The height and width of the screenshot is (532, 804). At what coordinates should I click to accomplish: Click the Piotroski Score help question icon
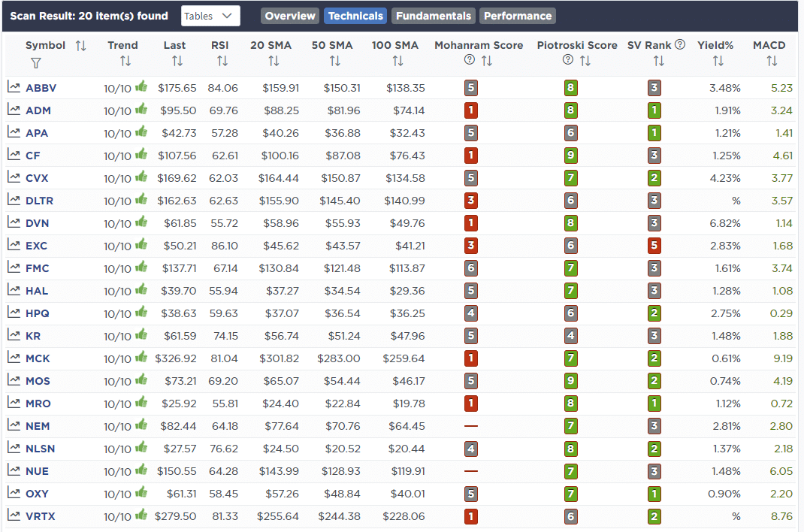568,61
